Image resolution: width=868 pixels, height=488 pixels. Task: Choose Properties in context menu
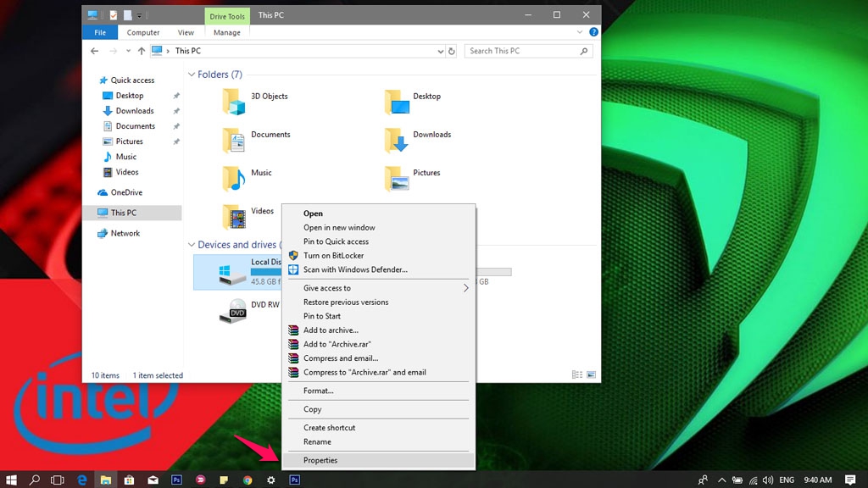379,460
